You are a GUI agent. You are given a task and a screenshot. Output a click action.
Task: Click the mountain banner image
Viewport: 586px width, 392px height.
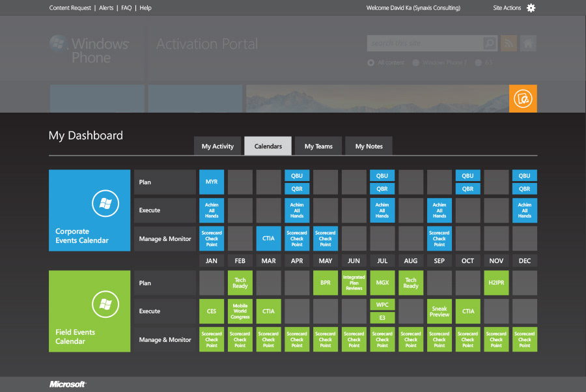pyautogui.click(x=378, y=99)
